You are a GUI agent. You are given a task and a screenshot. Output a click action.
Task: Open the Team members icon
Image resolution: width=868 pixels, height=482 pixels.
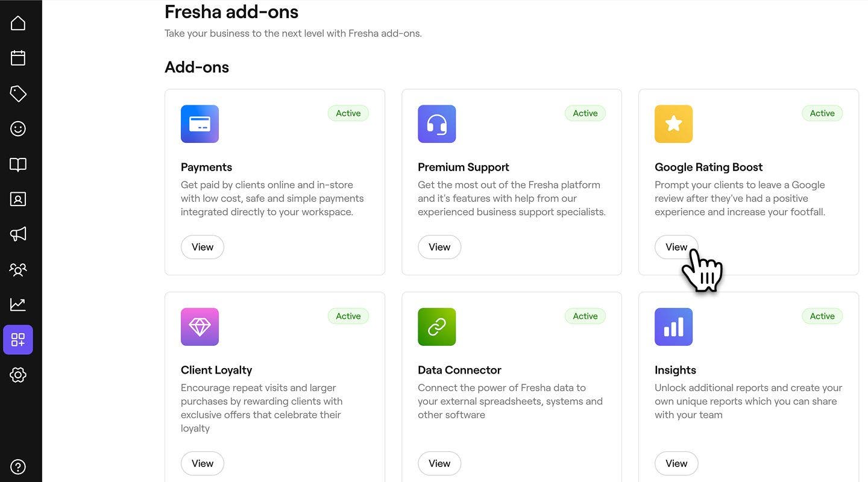click(x=18, y=269)
